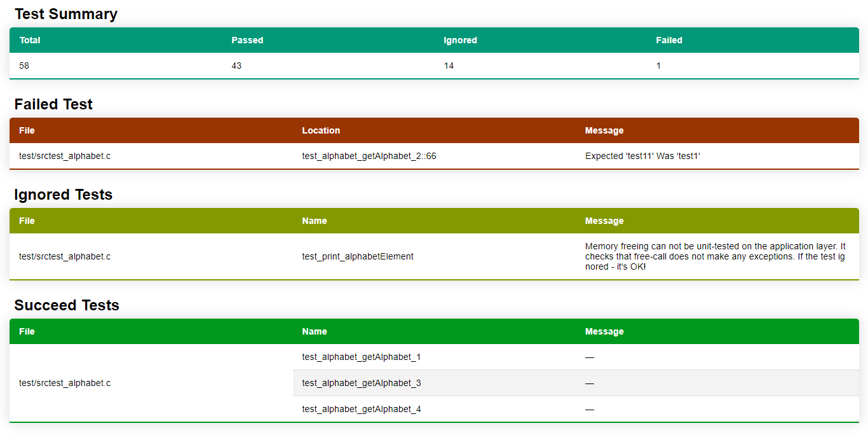
Task: Click the Ignored summary column header
Action: pyautogui.click(x=460, y=40)
